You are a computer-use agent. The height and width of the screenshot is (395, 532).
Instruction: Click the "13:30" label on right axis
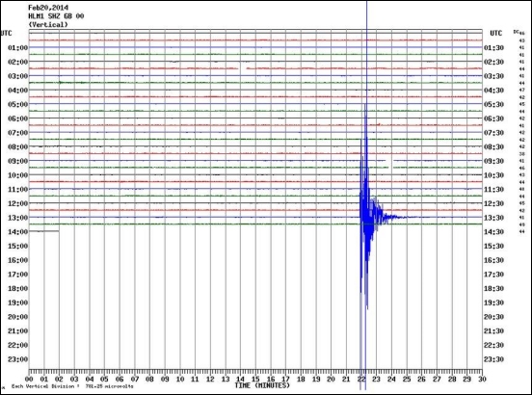pyautogui.click(x=493, y=218)
